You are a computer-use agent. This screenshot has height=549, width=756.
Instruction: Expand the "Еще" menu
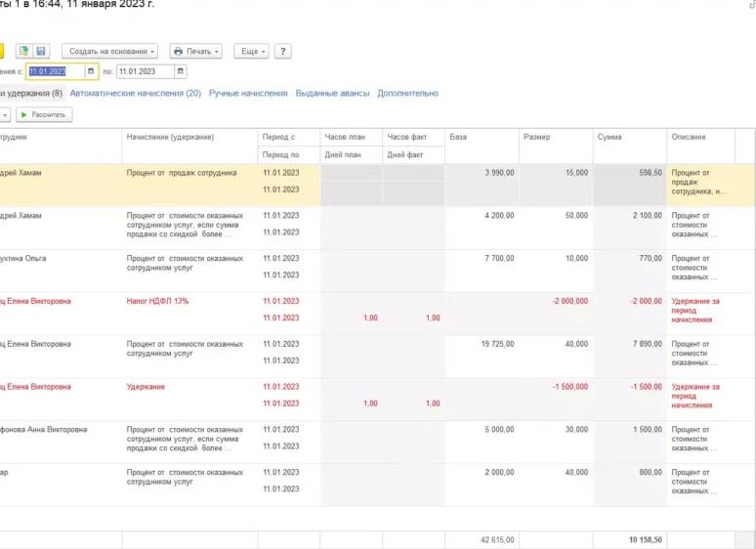[x=251, y=51]
